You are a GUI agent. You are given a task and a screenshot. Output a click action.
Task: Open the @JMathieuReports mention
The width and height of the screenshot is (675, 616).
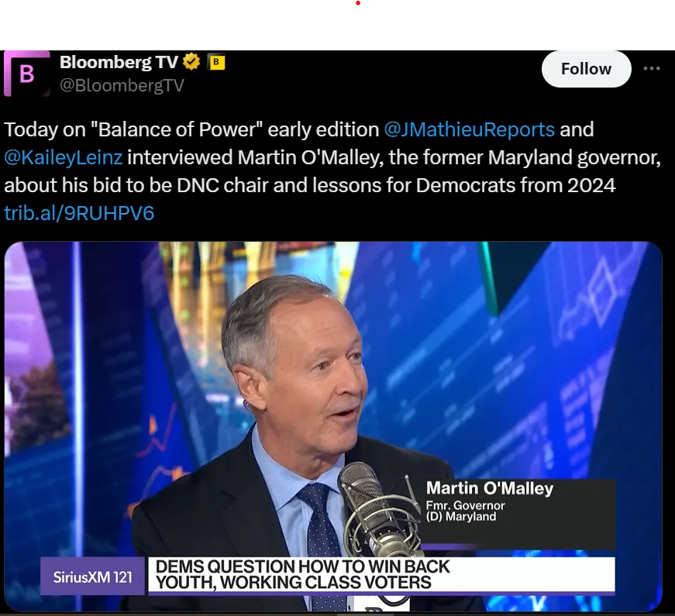tap(469, 129)
